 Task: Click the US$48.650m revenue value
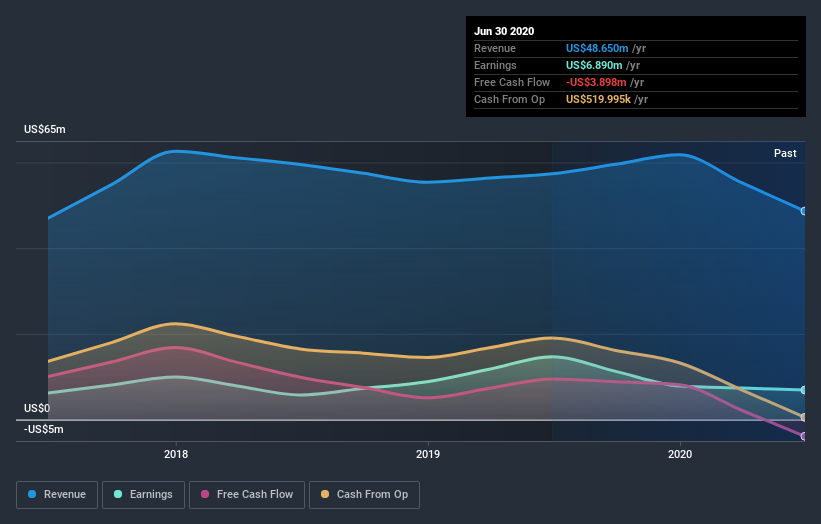click(597, 48)
